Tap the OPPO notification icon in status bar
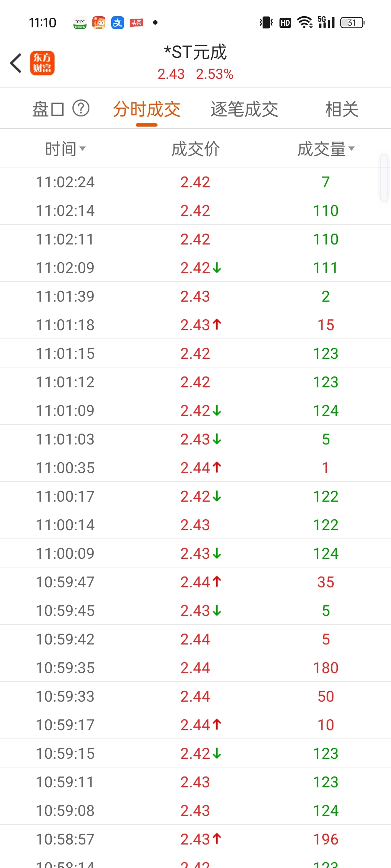The width and height of the screenshot is (391, 868). [80, 23]
